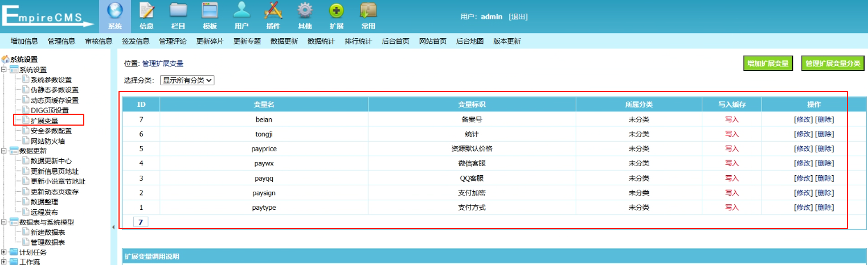Screen dimensions: 868x265
Task: Click the 管理扩展变量分类 green button
Action: pos(833,63)
